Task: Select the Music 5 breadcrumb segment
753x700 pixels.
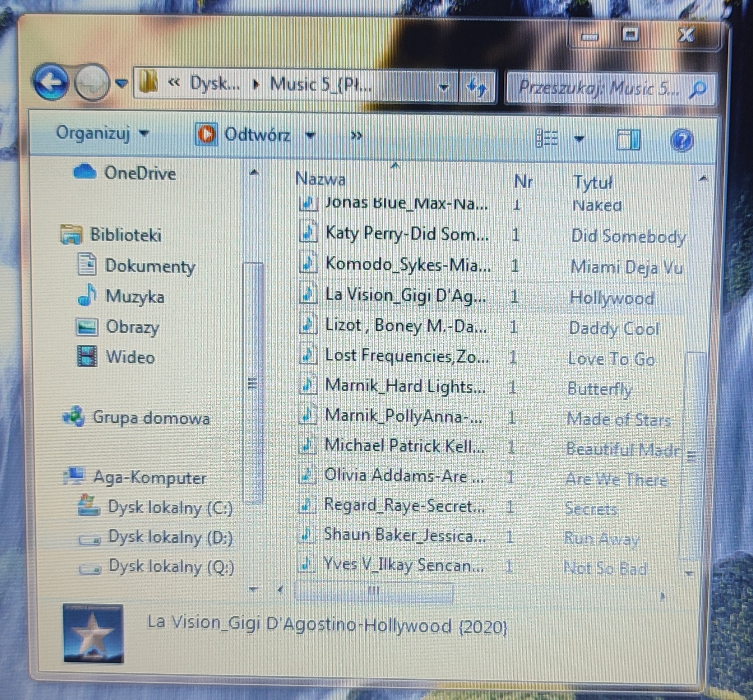Action: [x=321, y=84]
